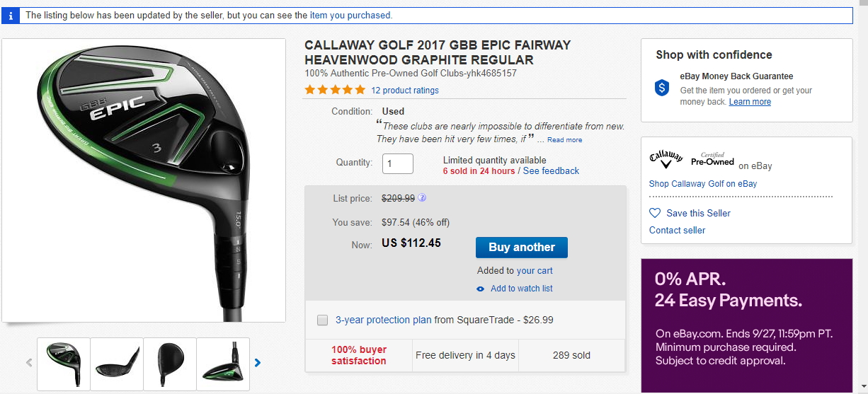Select the second club thumbnail showing the face
The width and height of the screenshot is (868, 394).
(117, 364)
